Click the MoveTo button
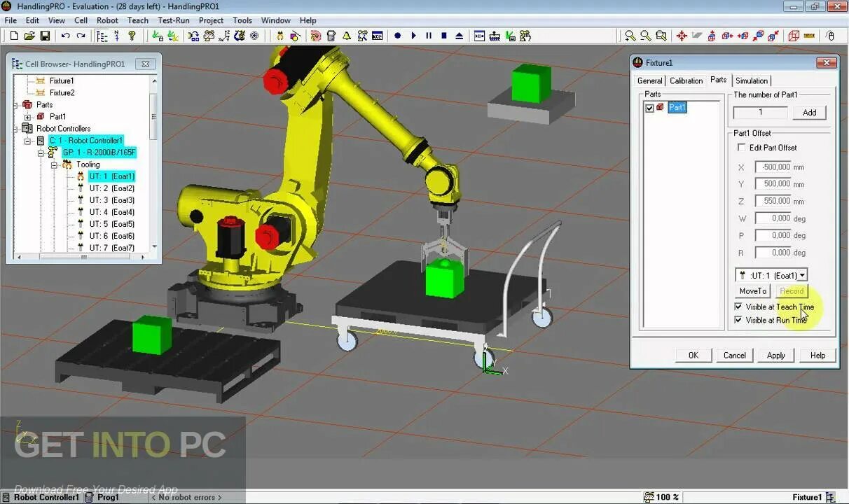849x504 pixels. point(753,291)
